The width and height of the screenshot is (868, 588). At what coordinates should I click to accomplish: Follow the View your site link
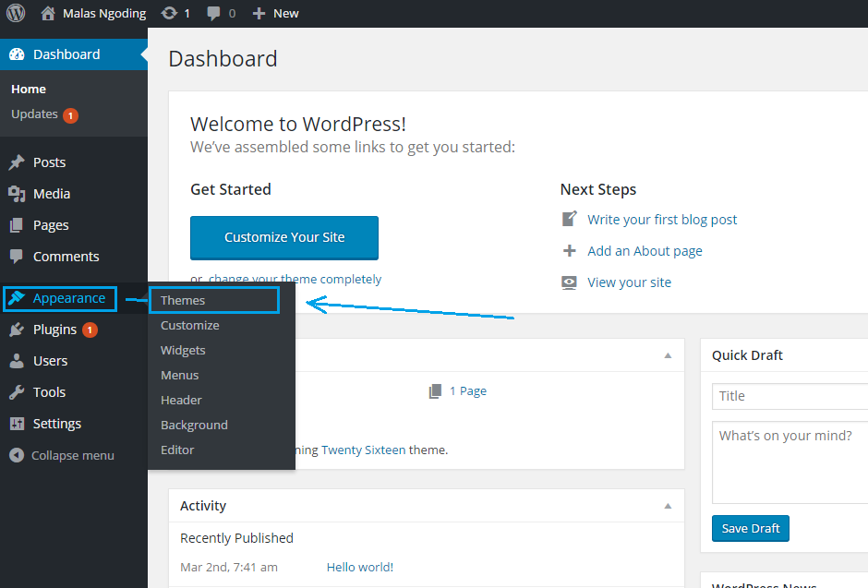tap(629, 282)
